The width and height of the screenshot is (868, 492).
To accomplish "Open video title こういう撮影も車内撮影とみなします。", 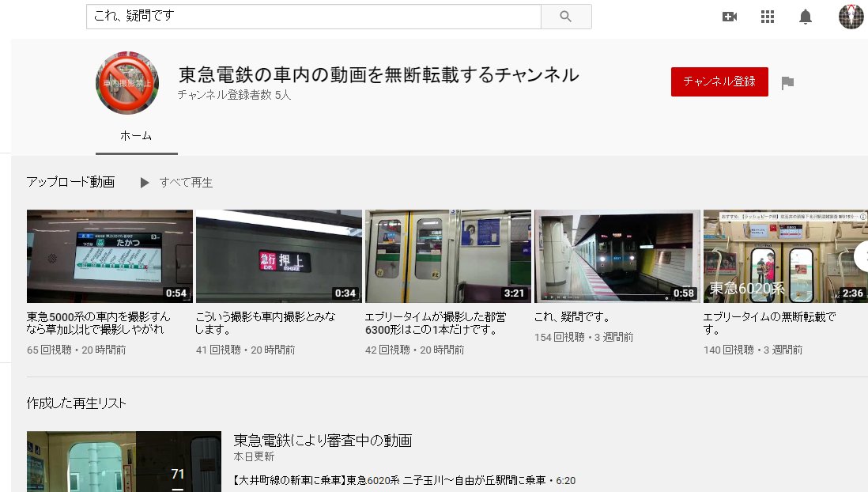I will click(266, 323).
